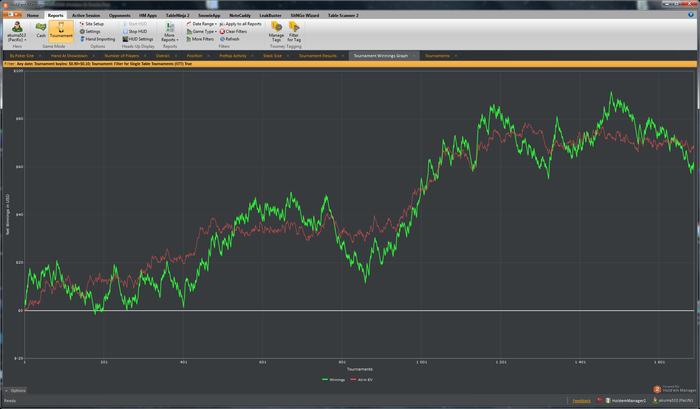Expand the Game Type filter
The image size is (700, 409).
tap(202, 32)
